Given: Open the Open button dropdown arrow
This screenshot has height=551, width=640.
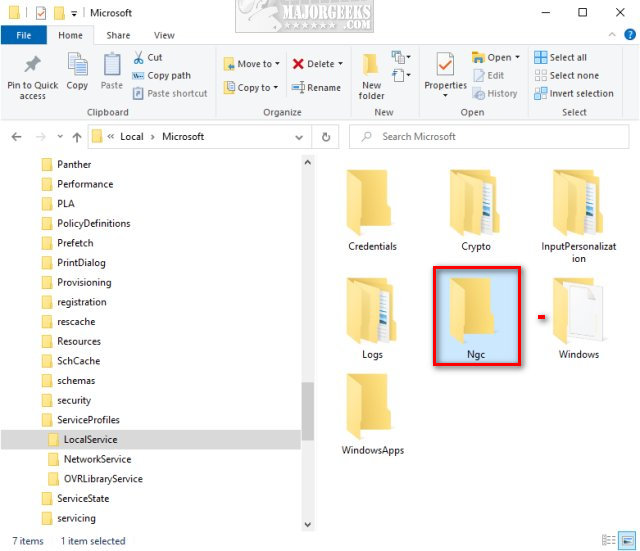Looking at the screenshot, I should point(517,57).
